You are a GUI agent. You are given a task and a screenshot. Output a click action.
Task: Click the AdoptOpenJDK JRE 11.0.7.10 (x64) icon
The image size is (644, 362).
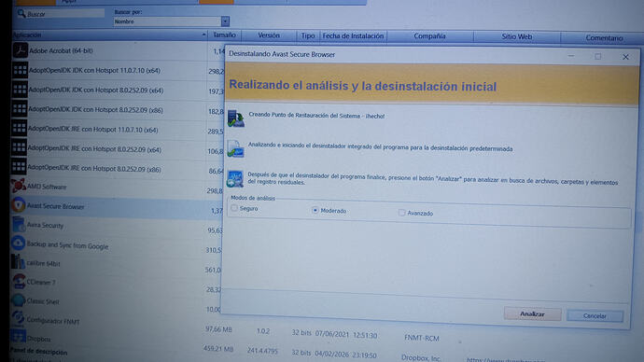click(19, 129)
